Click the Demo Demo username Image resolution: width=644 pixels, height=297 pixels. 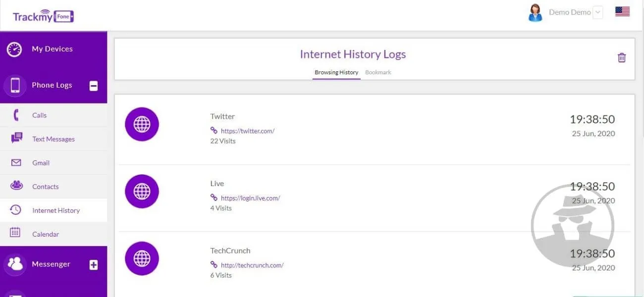[x=570, y=12]
